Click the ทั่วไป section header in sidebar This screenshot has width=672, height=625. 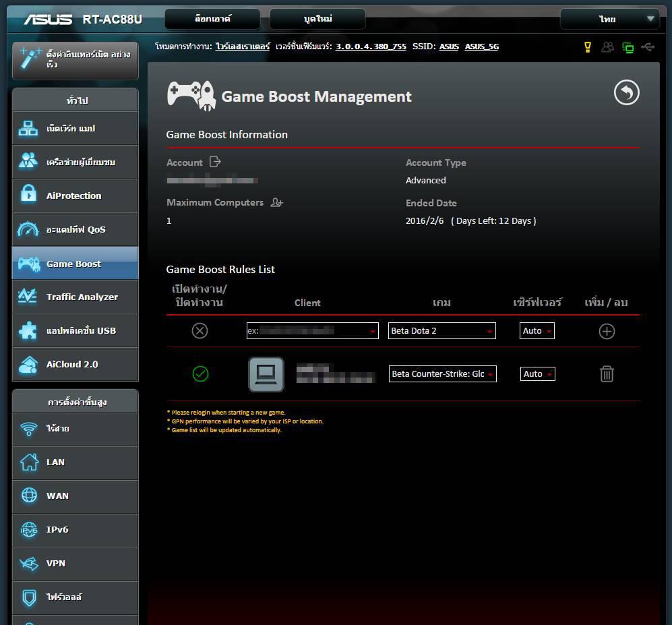point(75,100)
